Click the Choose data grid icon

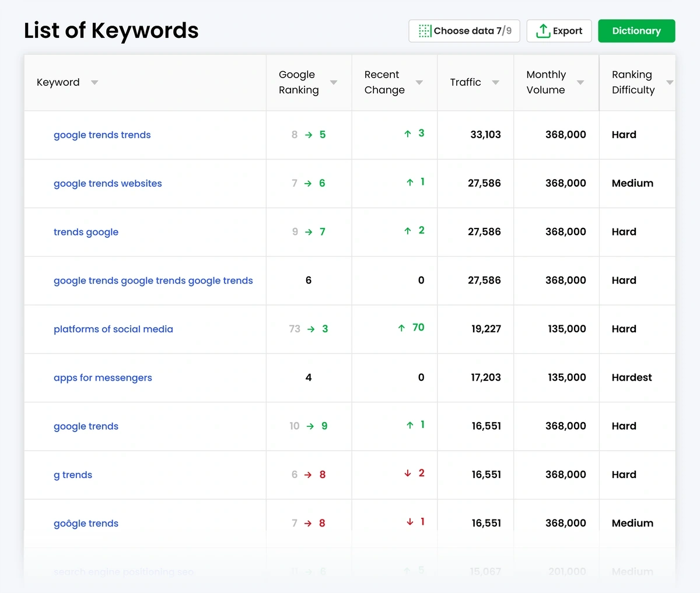(x=425, y=31)
